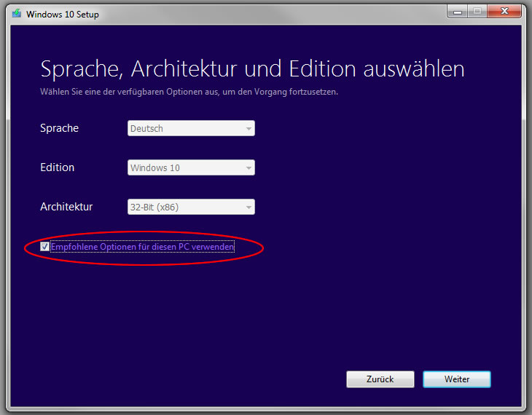Screen dimensions: 532x415
Task: Open the Edition dropdown showing Windows 10
Action: click(187, 168)
